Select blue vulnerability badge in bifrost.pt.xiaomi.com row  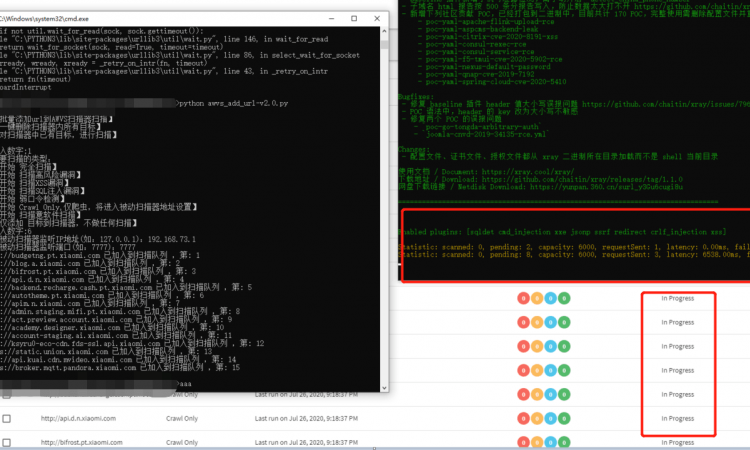coord(550,442)
